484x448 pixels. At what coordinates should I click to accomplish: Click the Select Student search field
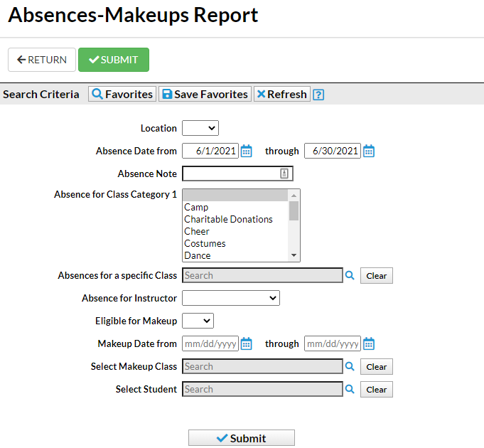[x=262, y=389]
